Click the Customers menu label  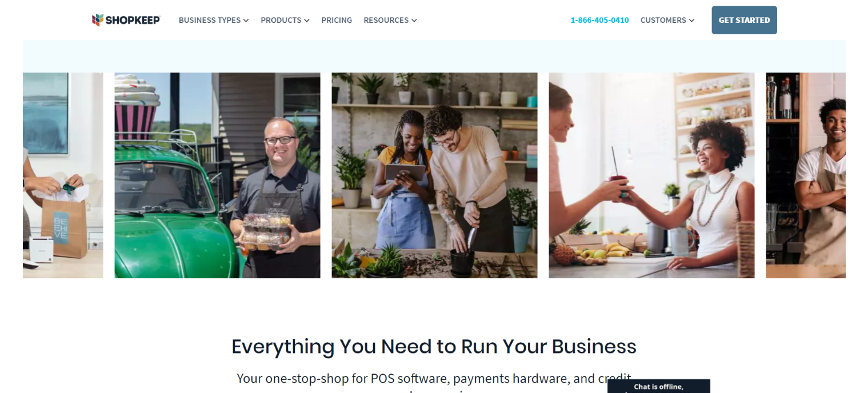pyautogui.click(x=663, y=20)
